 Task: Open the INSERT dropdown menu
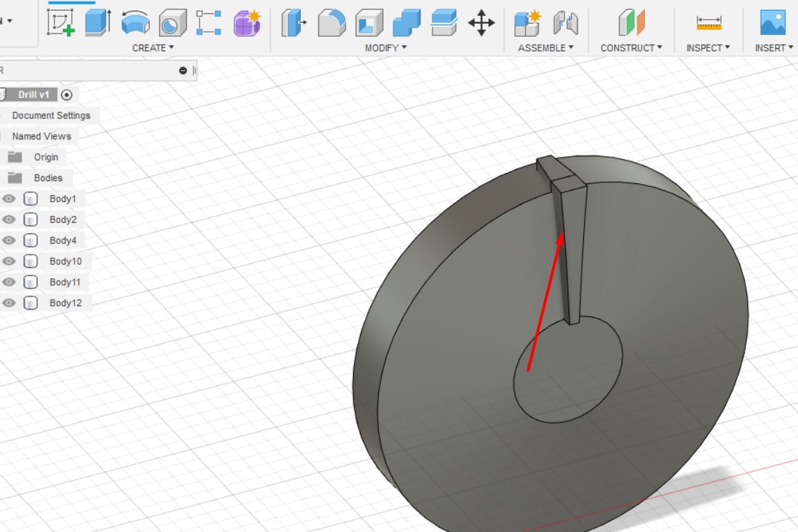tap(774, 48)
